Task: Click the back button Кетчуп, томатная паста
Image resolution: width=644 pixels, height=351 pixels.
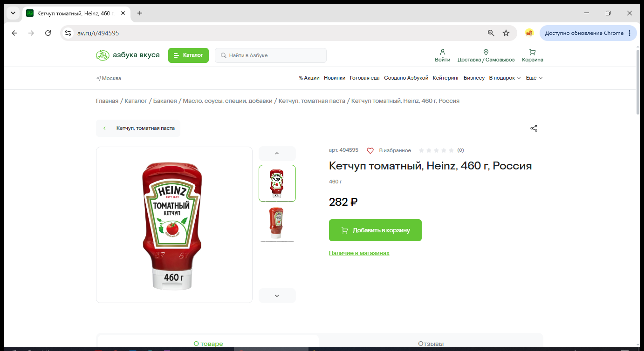Action: tap(138, 128)
